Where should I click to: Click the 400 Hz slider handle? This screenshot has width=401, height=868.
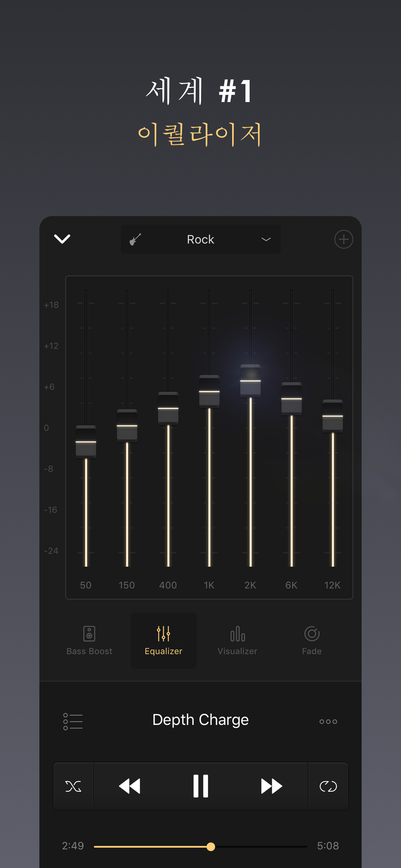click(x=168, y=408)
